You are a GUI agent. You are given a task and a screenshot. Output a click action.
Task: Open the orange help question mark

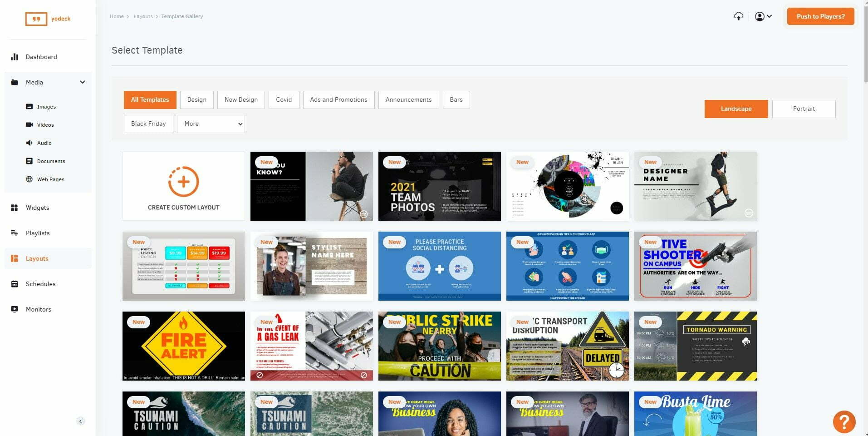click(844, 421)
